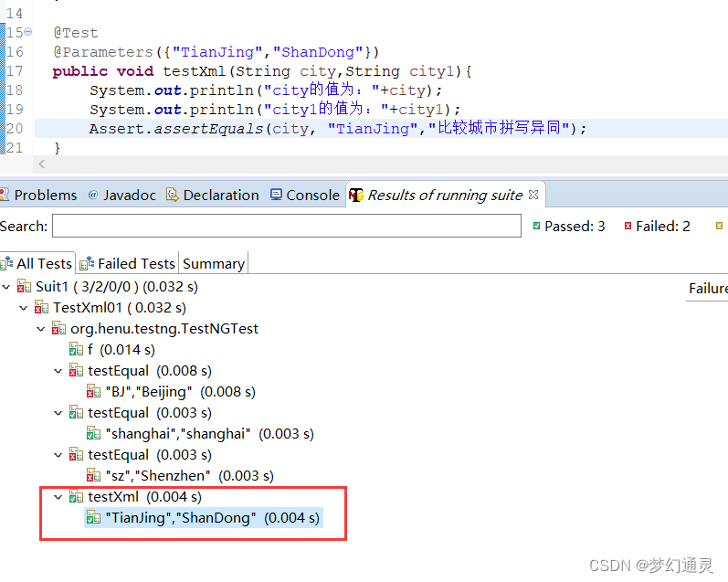Click the Declaration tab icon

click(173, 196)
